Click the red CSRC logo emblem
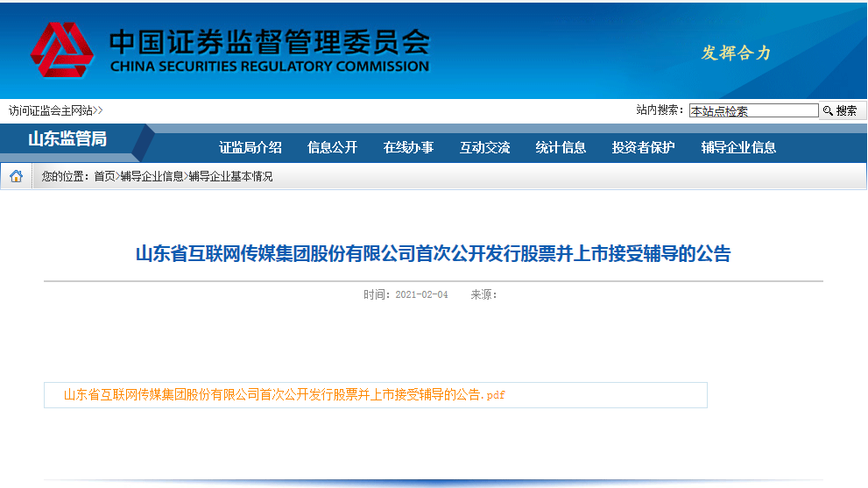 [x=61, y=51]
